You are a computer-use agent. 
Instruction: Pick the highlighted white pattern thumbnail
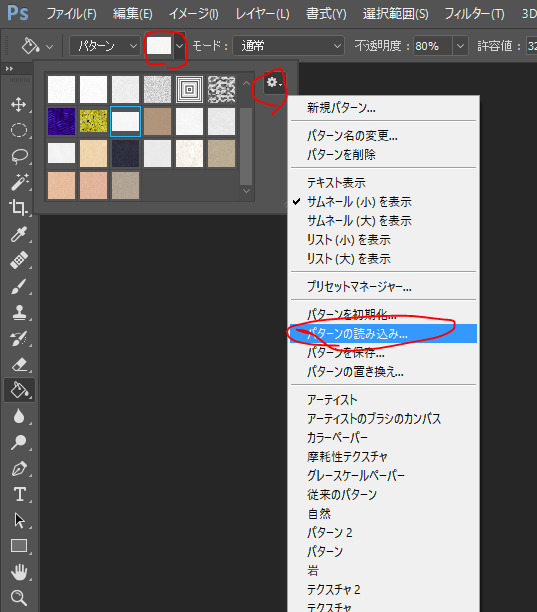click(125, 121)
